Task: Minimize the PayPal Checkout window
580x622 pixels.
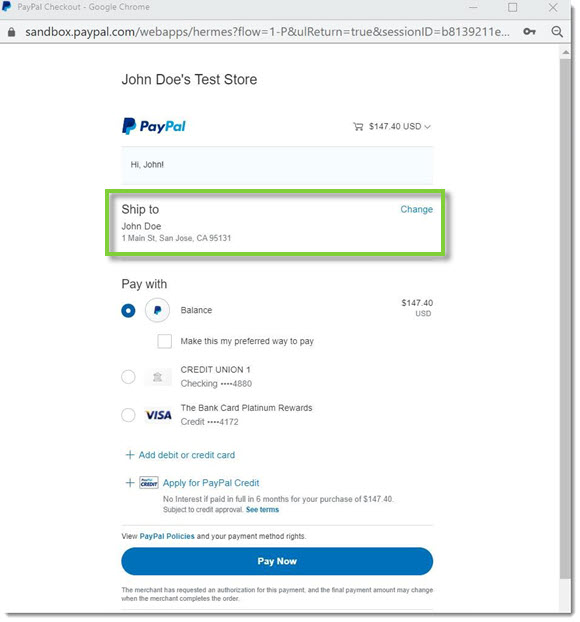Action: (x=473, y=7)
